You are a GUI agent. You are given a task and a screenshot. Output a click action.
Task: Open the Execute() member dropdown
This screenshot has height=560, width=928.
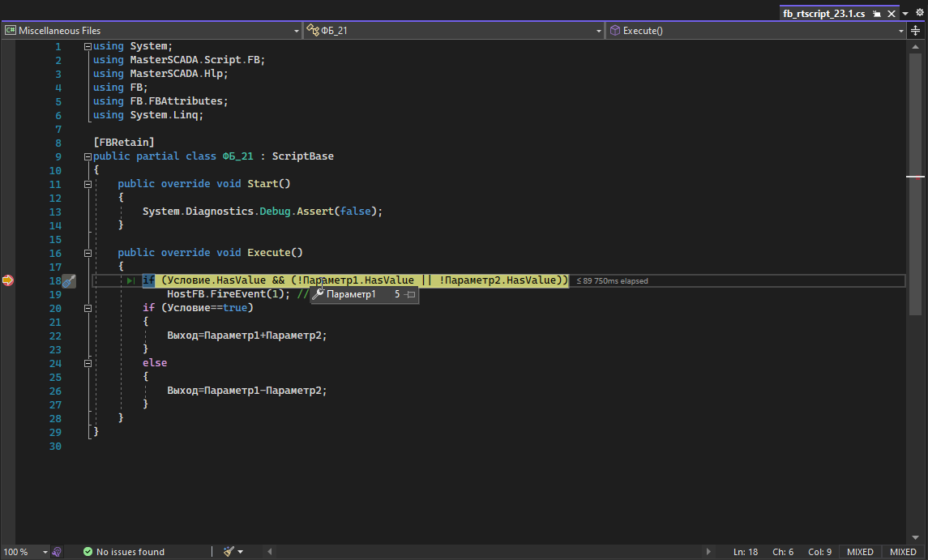[900, 31]
